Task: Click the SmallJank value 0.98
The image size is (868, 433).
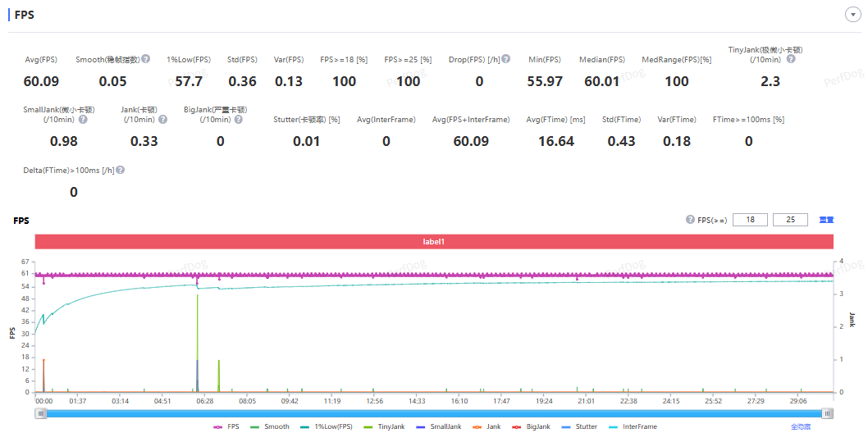Action: tap(64, 141)
